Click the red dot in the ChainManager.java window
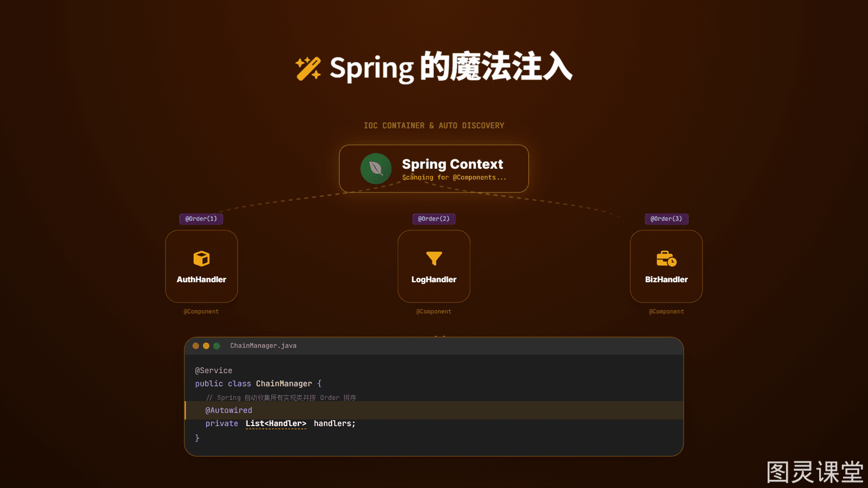Viewport: 868px width, 488px height. (x=196, y=346)
